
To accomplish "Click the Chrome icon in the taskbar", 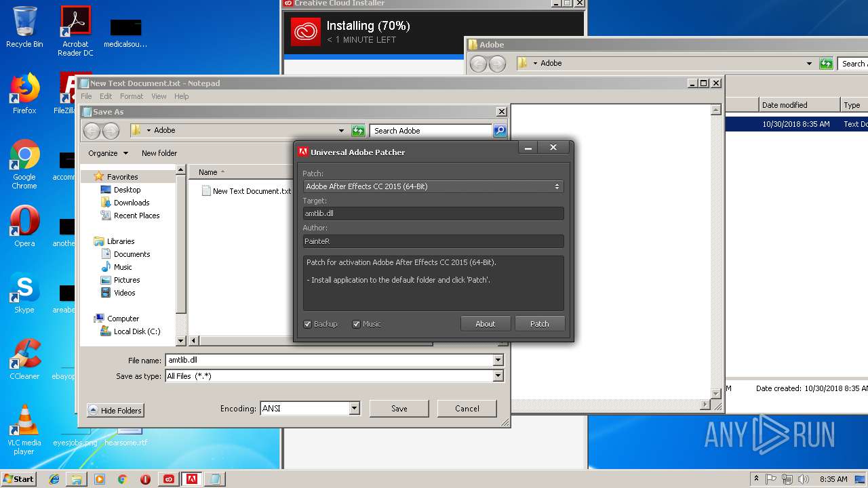I will (x=123, y=479).
